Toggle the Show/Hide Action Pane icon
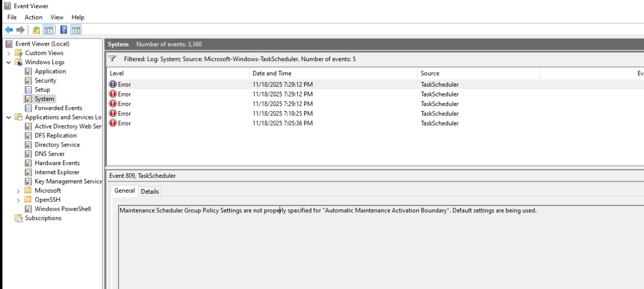644x289 pixels. click(76, 30)
